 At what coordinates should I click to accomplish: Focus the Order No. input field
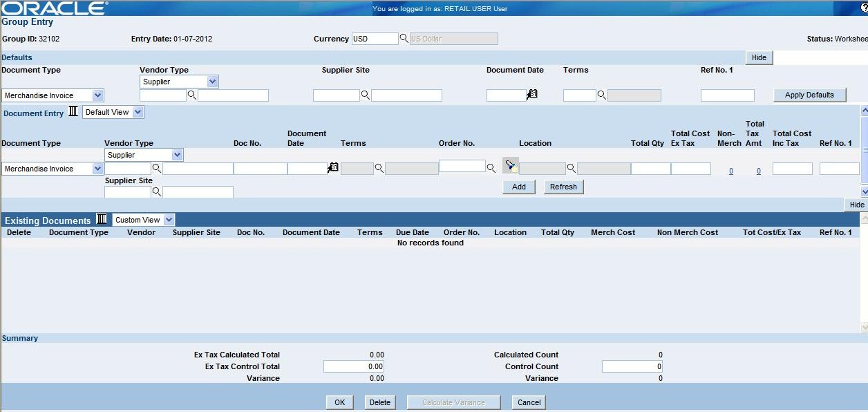pos(462,166)
